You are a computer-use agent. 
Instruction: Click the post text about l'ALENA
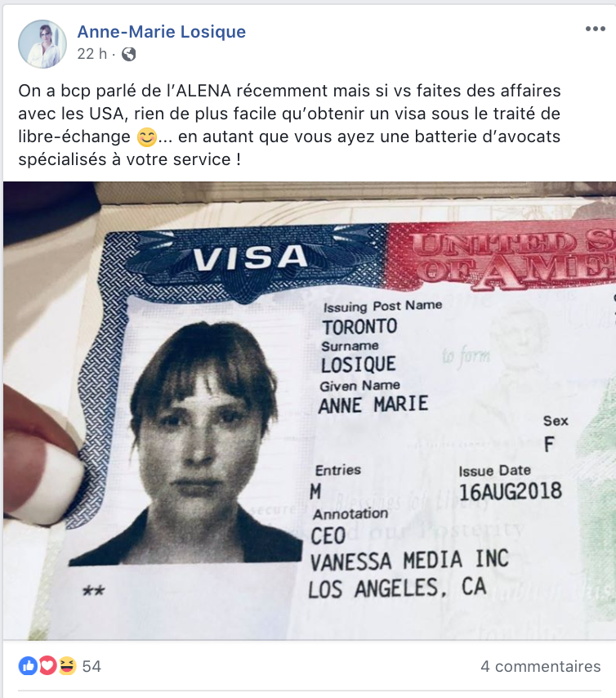(289, 124)
